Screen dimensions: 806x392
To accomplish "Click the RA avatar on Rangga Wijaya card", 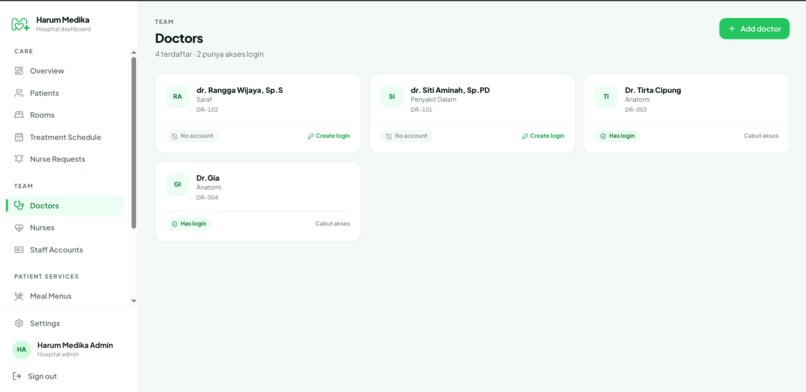I will click(x=177, y=97).
